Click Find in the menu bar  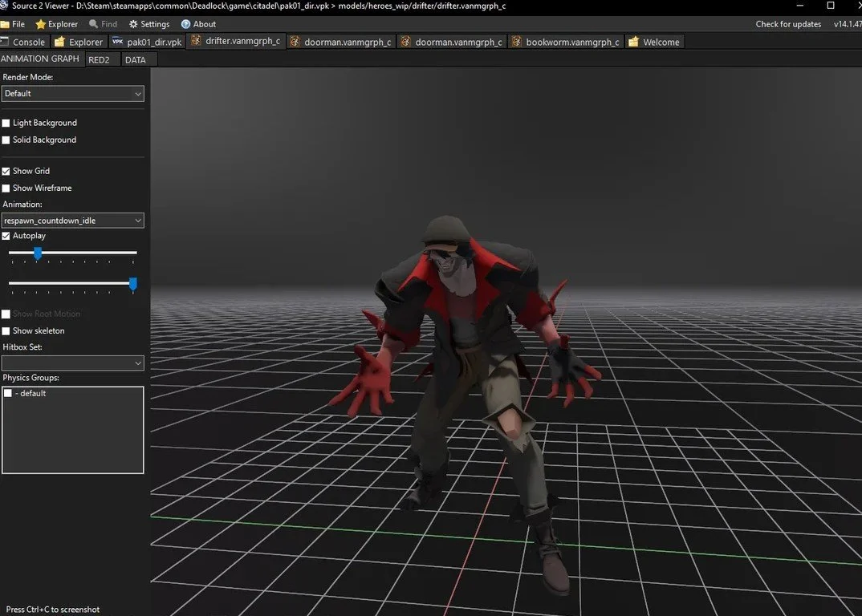tap(104, 24)
